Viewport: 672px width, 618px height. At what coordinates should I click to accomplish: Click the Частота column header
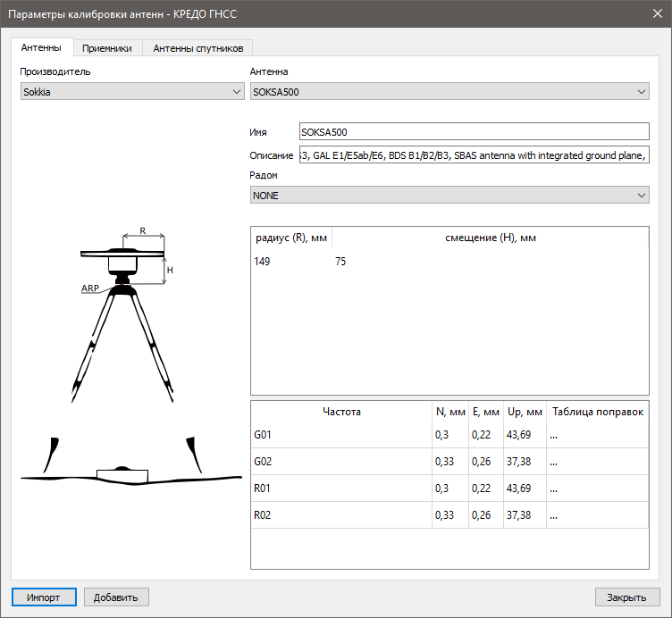(x=341, y=412)
